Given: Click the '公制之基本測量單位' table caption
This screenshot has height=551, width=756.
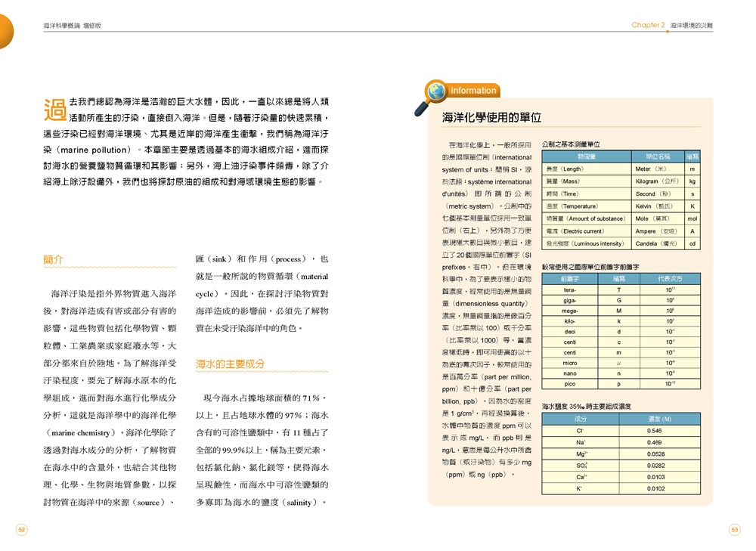Looking at the screenshot, I should [571, 144].
